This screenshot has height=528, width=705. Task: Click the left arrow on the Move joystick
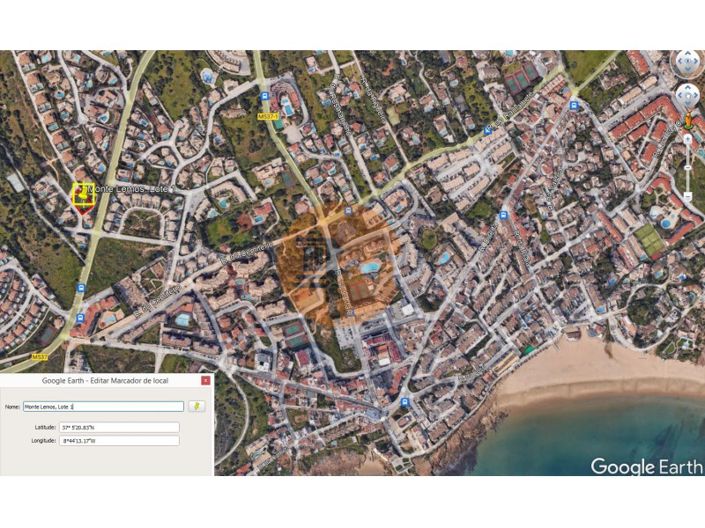[677, 96]
